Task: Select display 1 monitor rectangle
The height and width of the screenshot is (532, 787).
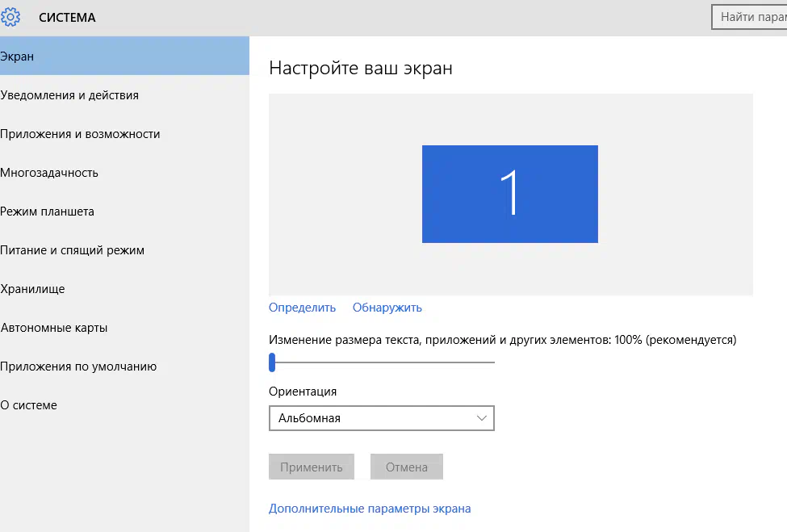Action: pos(510,195)
